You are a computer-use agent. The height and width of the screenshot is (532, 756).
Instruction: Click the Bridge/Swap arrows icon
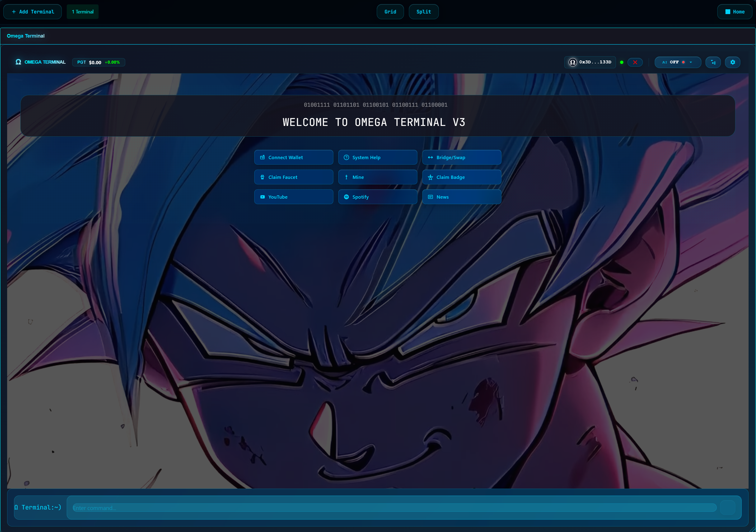click(430, 157)
